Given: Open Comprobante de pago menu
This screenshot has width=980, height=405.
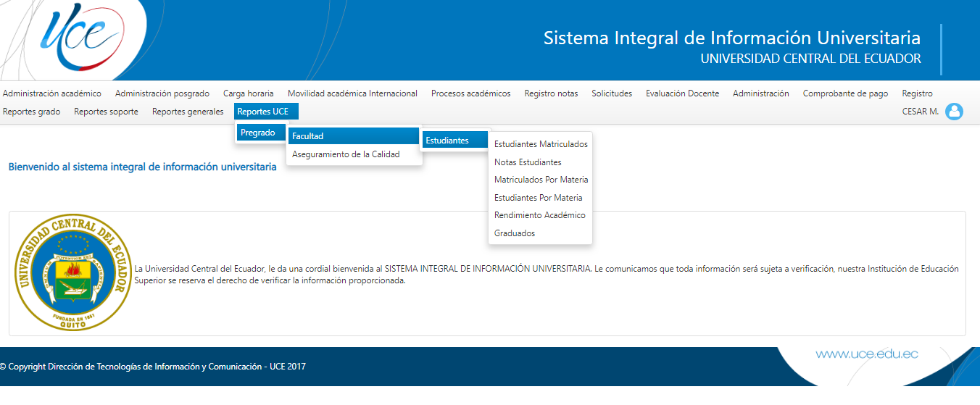Looking at the screenshot, I should point(845,93).
